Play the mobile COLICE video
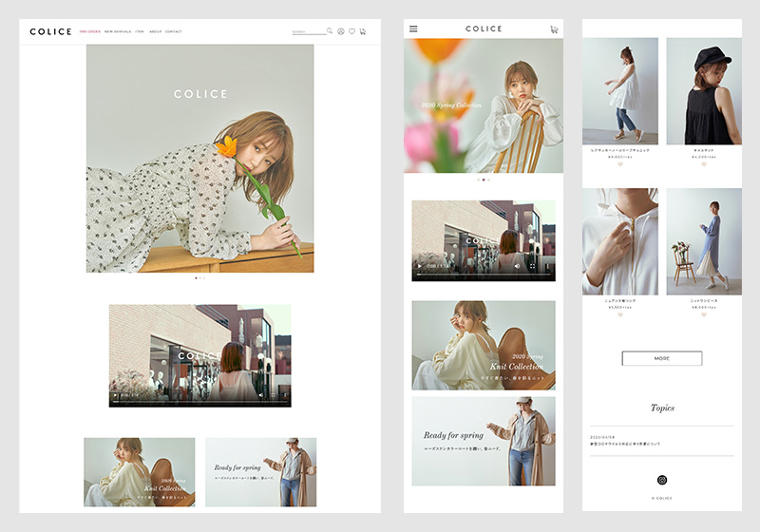This screenshot has width=760, height=532. pos(419,267)
